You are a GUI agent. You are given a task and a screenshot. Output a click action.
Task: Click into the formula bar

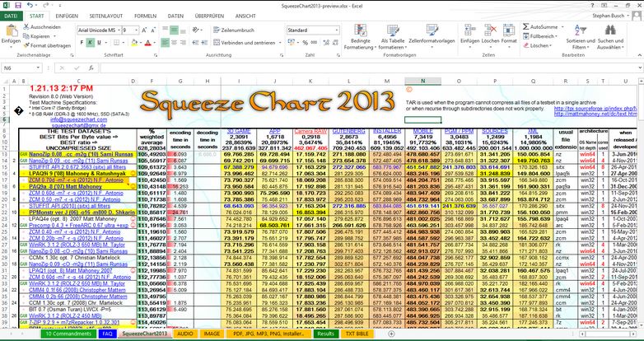tap(368, 68)
